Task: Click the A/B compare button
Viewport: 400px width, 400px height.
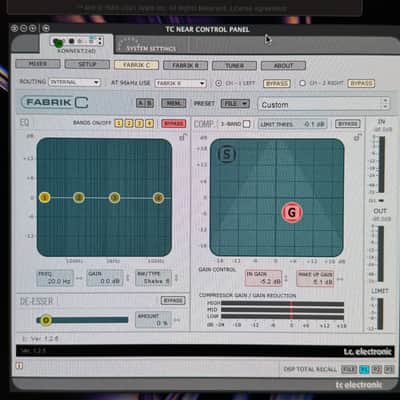Action: click(x=145, y=103)
